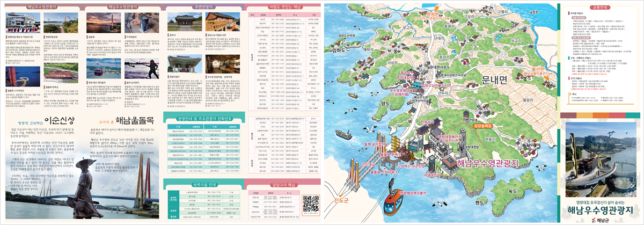The height and width of the screenshot is (225, 644).
Task: Click the 명량 해상 케이블카 photo
Action: pyautogui.click(x=104, y=68)
